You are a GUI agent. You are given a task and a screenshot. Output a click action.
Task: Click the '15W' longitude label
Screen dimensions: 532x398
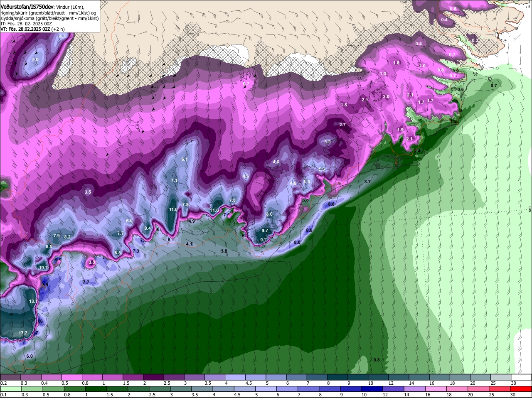click(x=403, y=2)
